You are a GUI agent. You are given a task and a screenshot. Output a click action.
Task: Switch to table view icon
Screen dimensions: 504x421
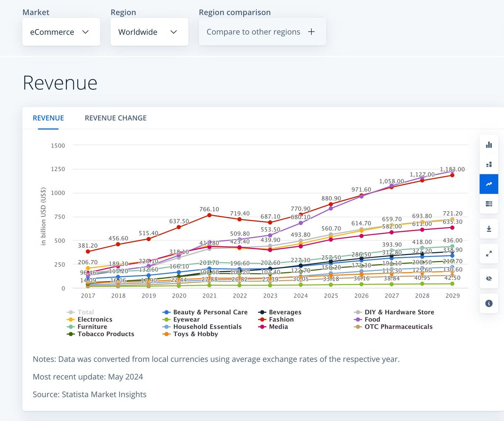click(488, 203)
